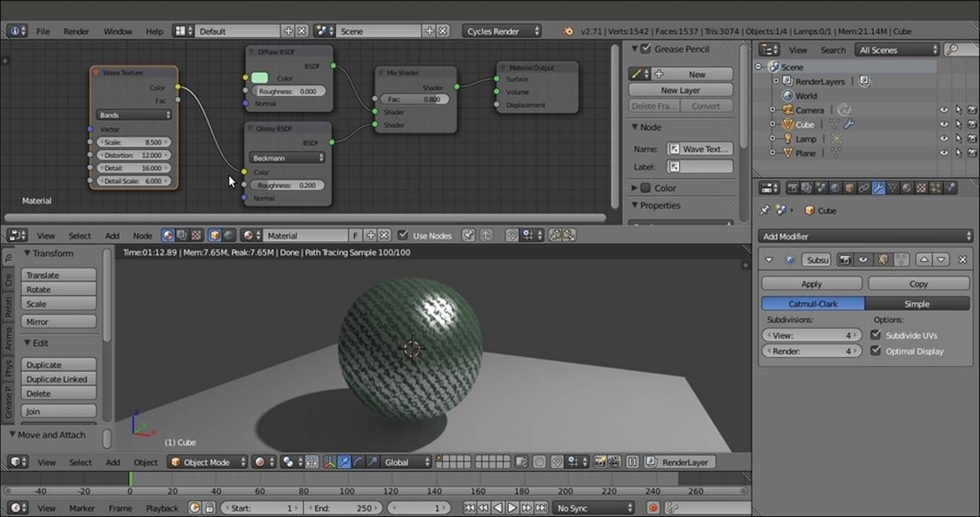Click the outliner search magnifier icon
This screenshot has height=517, width=980.
pos(952,49)
